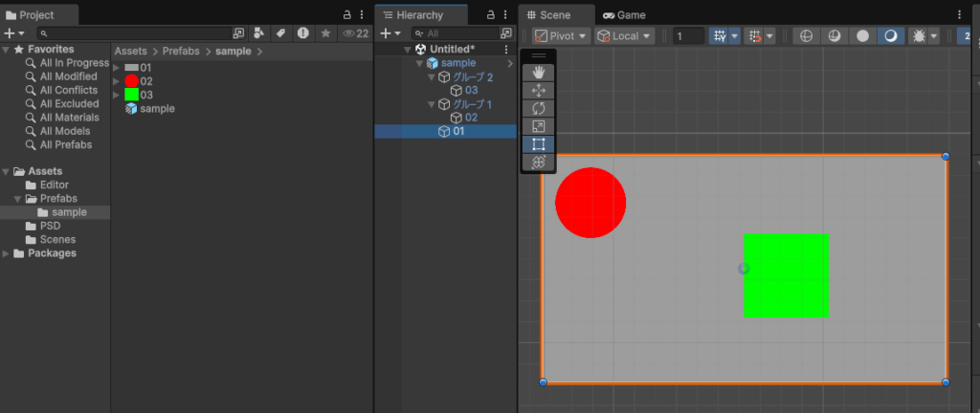Open Hierarchy panel three-dot options menu
Viewport: 980px width, 413px height.
[x=504, y=14]
